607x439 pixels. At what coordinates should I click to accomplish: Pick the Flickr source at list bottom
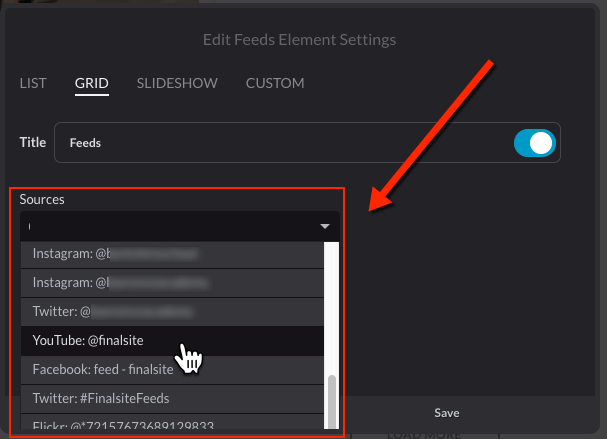[x=172, y=422]
